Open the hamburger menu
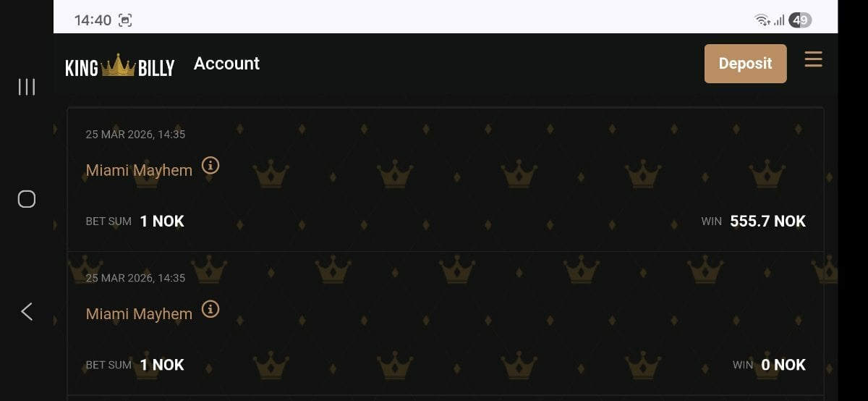The image size is (868, 401). (813, 59)
